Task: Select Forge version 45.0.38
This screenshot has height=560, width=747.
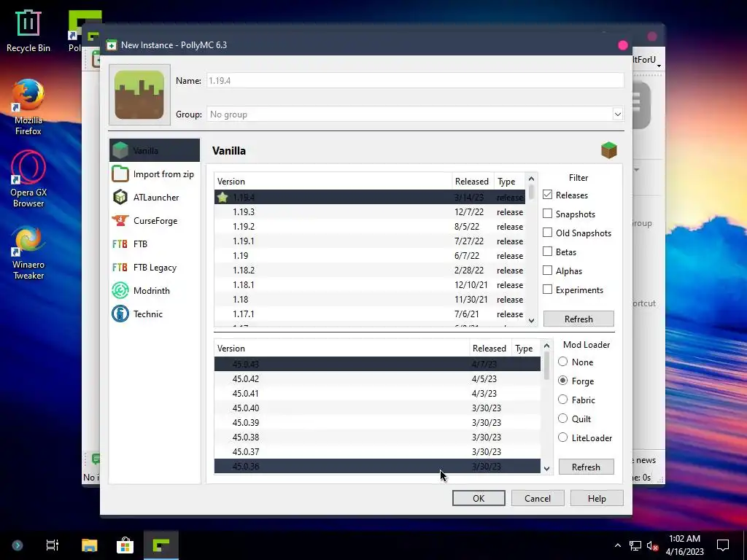Action: (x=377, y=437)
